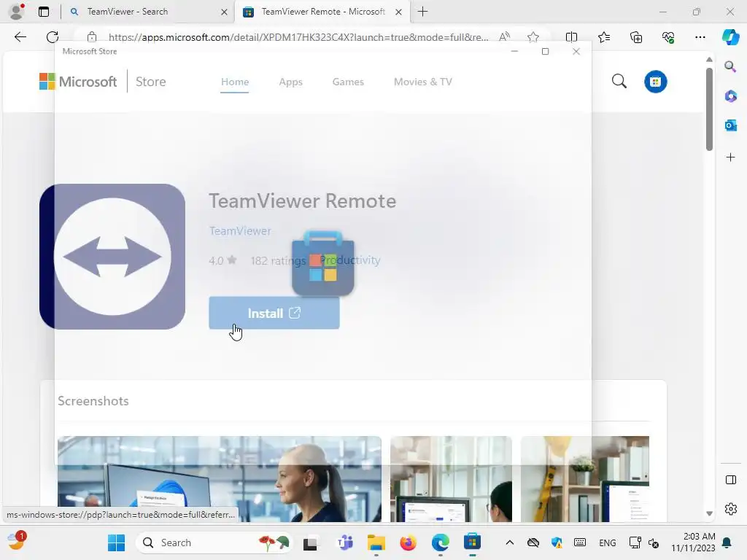Open the TeamViewer publisher link
This screenshot has width=747, height=560.
[239, 231]
